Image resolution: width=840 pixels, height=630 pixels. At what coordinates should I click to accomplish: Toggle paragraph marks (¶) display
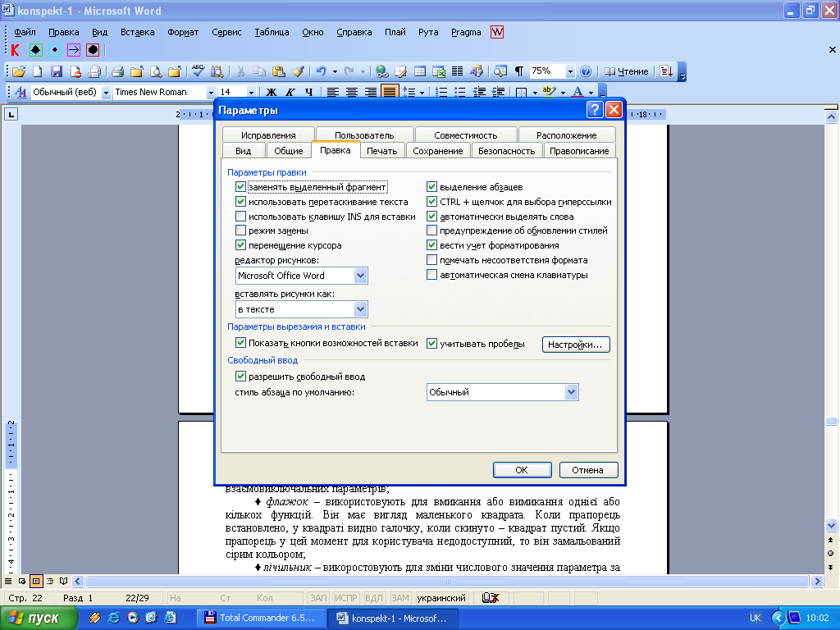[x=518, y=71]
